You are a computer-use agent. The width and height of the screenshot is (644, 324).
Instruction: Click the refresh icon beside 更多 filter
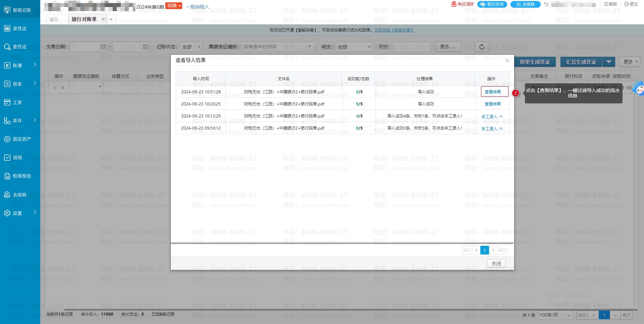point(482,47)
